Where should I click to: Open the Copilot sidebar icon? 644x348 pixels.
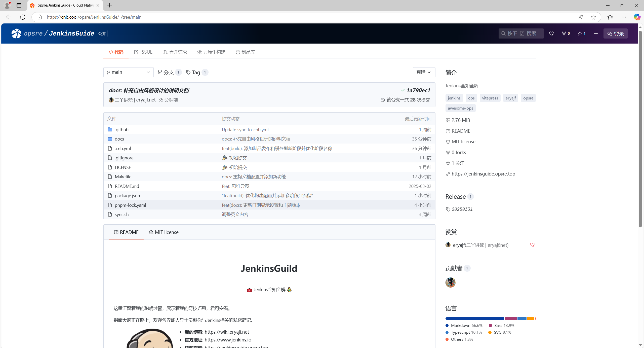637,17
